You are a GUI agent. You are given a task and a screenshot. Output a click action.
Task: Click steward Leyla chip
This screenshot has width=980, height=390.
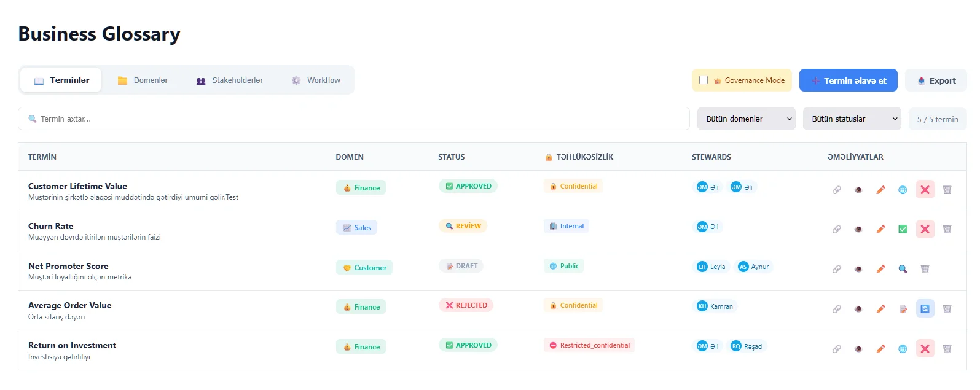pyautogui.click(x=711, y=267)
